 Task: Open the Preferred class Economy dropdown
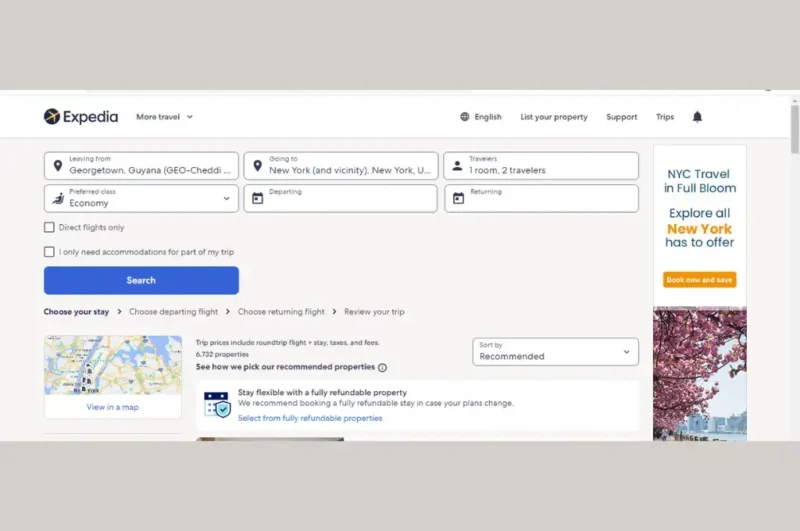coord(141,198)
